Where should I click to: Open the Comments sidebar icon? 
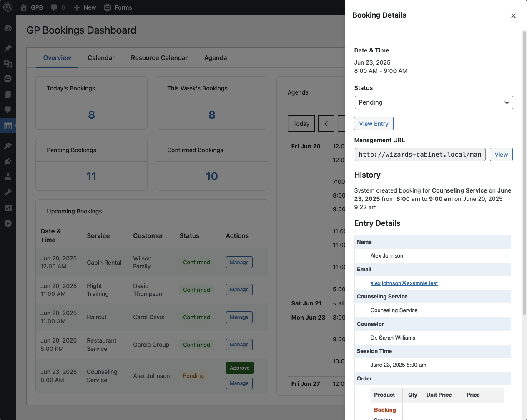pos(8,110)
